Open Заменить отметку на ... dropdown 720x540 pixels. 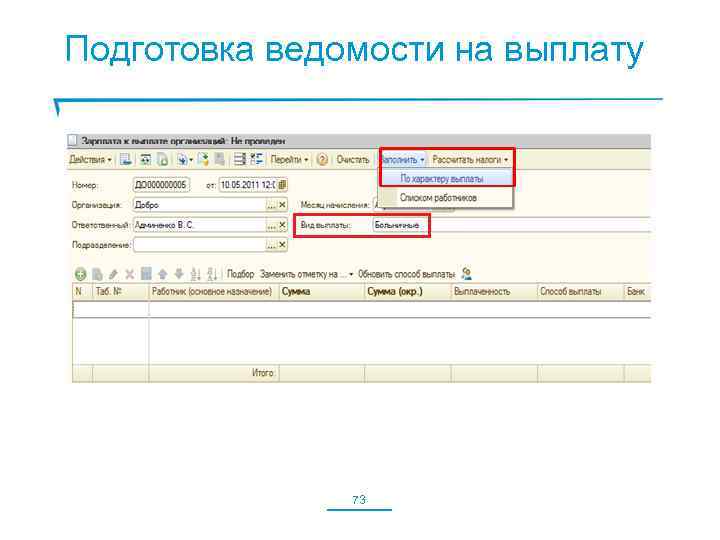click(306, 274)
